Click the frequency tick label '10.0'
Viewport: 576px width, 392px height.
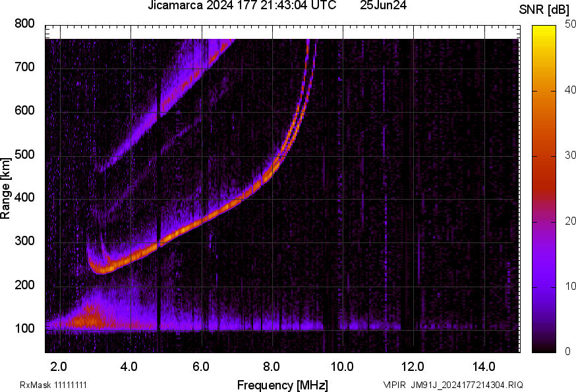[342, 366]
